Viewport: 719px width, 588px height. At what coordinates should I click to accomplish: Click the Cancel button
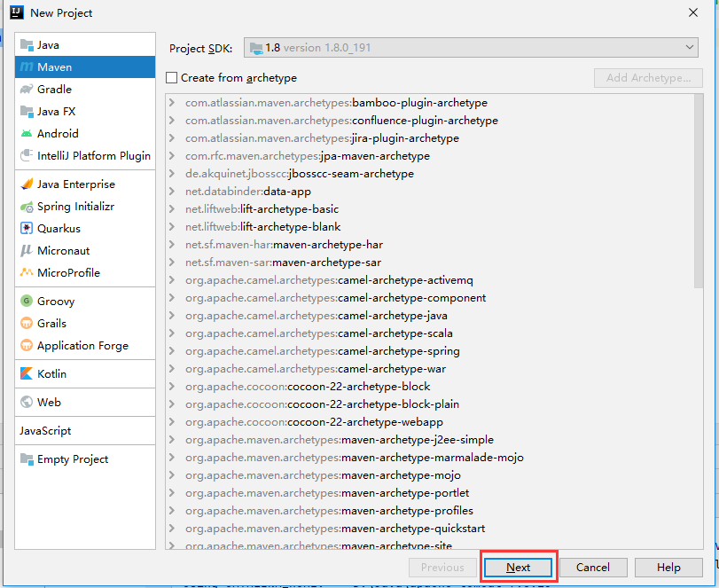[x=593, y=568]
